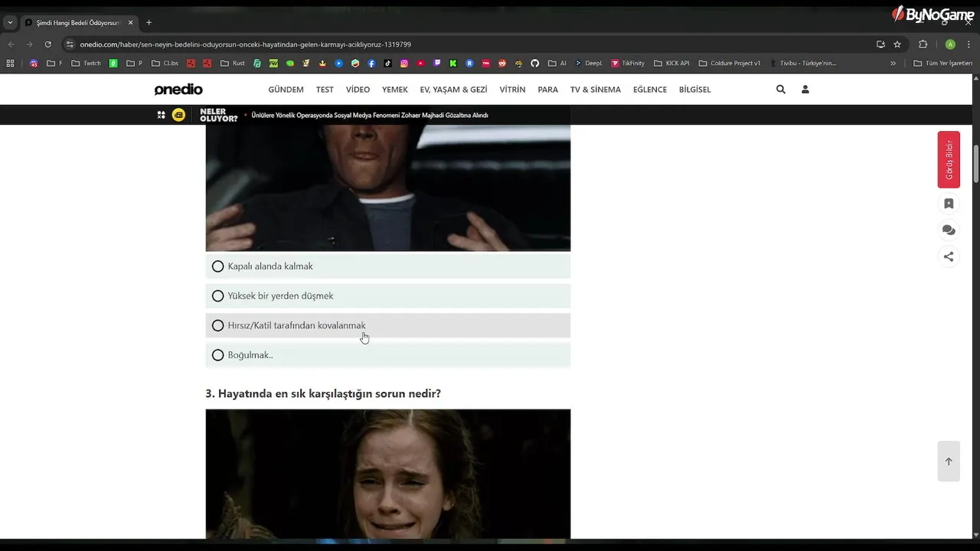Open the Tivibu - Türkiye'nin bookmark
This screenshot has height=551, width=980.
click(x=802, y=64)
